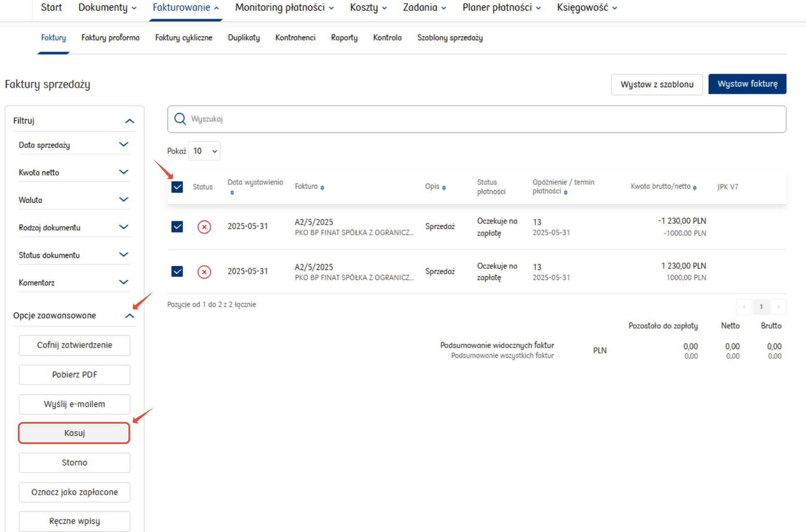Click the search magnifier icon
Screen dimensions: 806x532
click(x=180, y=119)
